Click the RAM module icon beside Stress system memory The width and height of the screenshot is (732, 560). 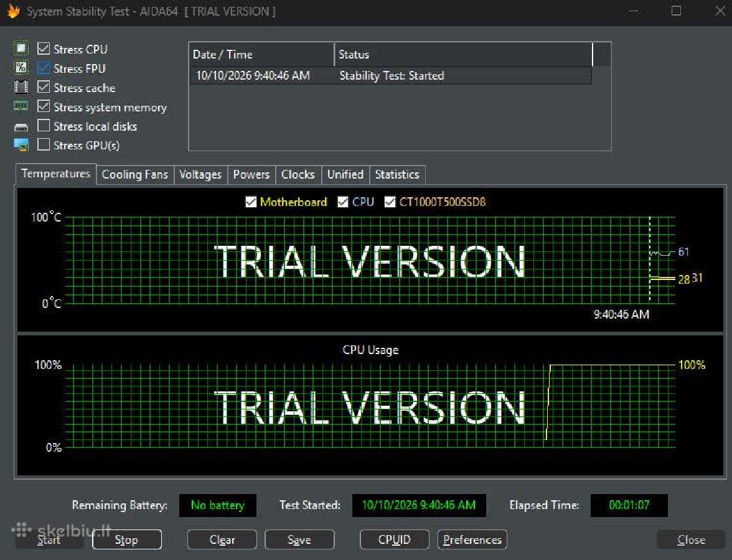point(21,106)
